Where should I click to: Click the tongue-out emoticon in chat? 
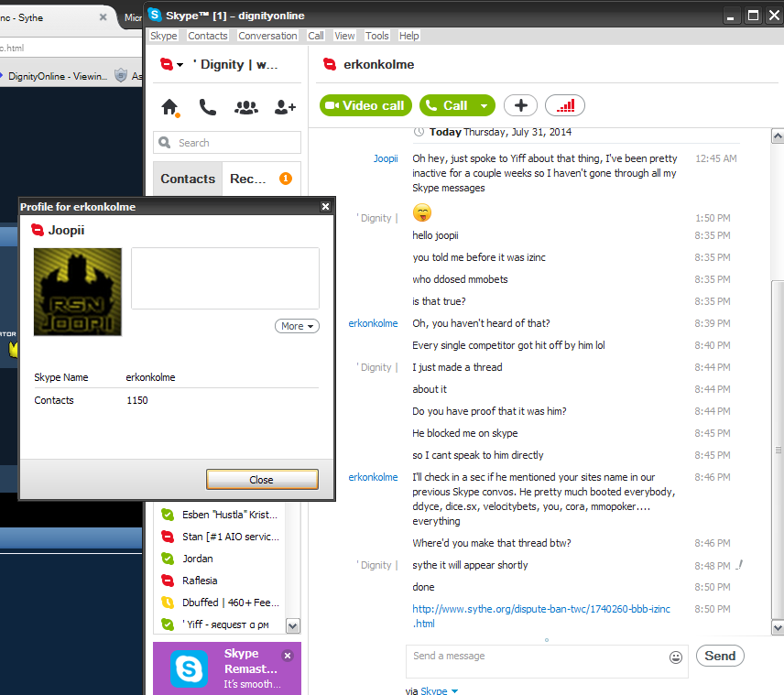pos(422,212)
